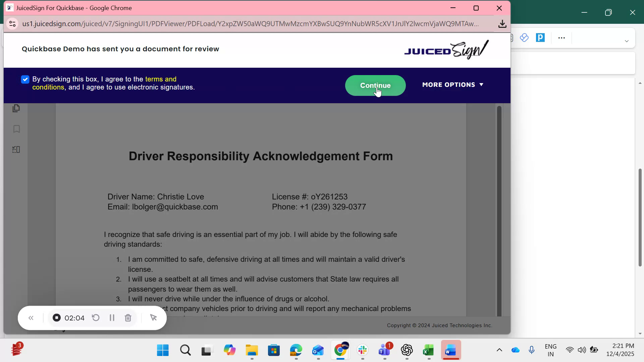
Task: Collapse the recording toolbar with double arrows
Action: [31, 318]
